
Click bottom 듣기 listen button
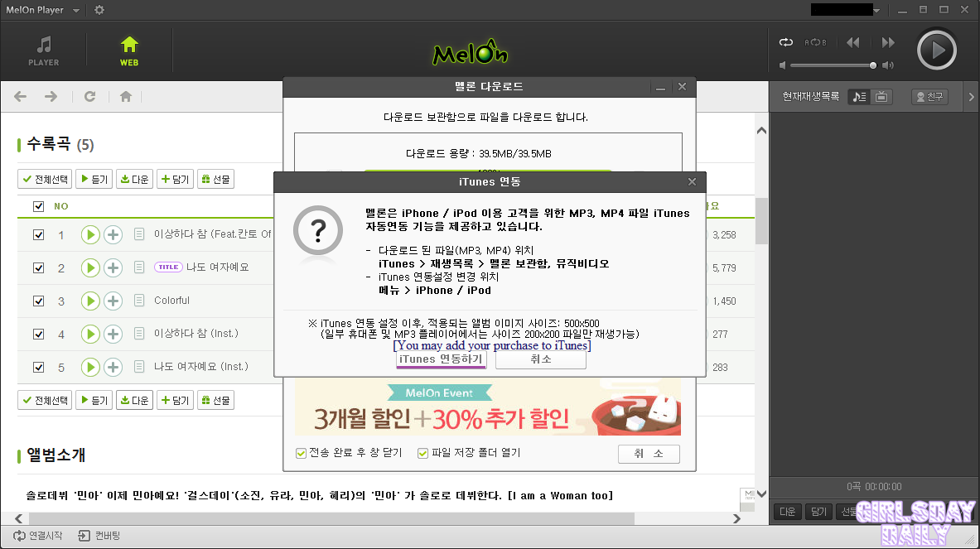[94, 400]
